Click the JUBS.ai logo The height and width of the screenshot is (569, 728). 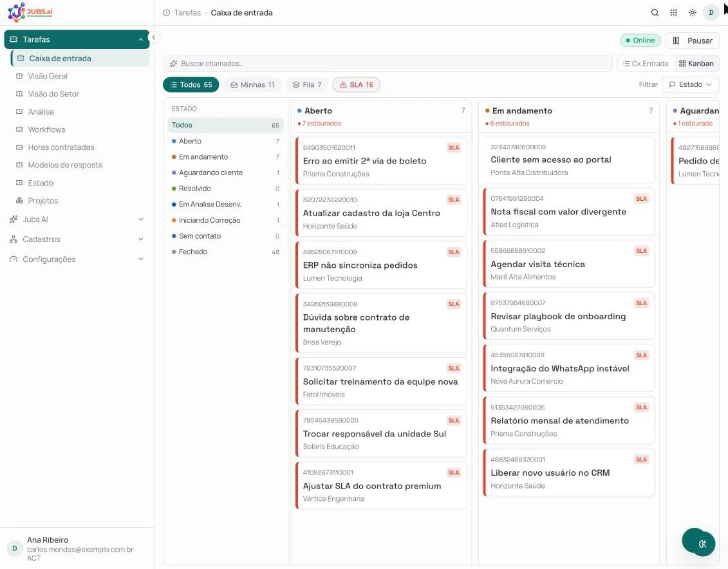coord(30,12)
